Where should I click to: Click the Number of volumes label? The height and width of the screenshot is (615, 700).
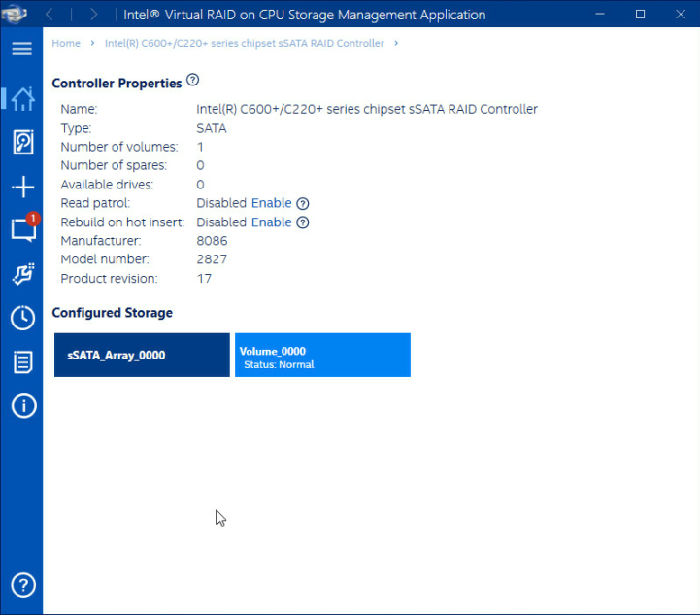click(119, 147)
